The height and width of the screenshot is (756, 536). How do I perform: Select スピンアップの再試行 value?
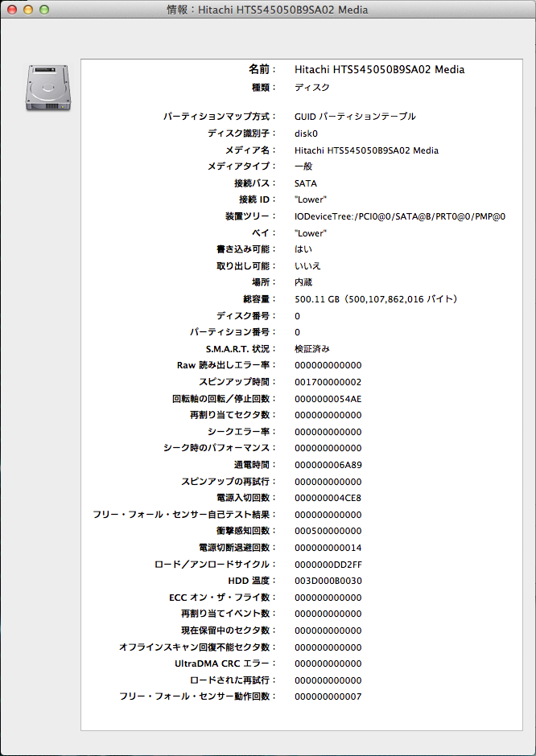[x=328, y=482]
